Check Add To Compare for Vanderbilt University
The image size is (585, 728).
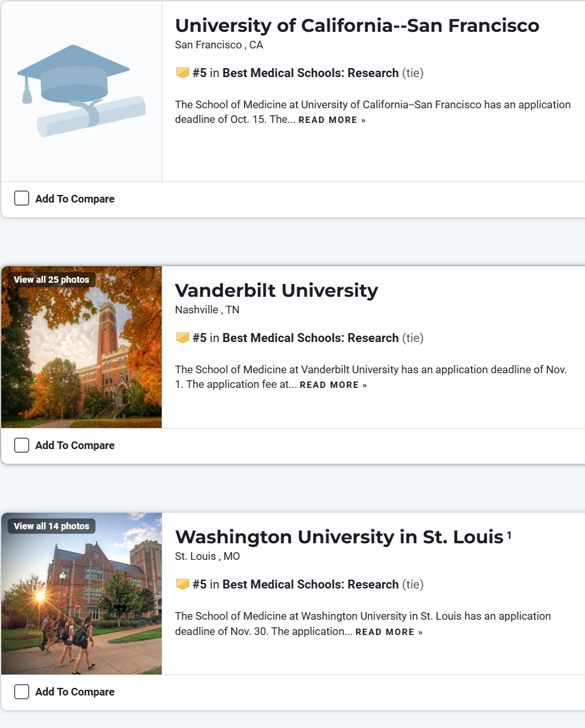tap(22, 445)
